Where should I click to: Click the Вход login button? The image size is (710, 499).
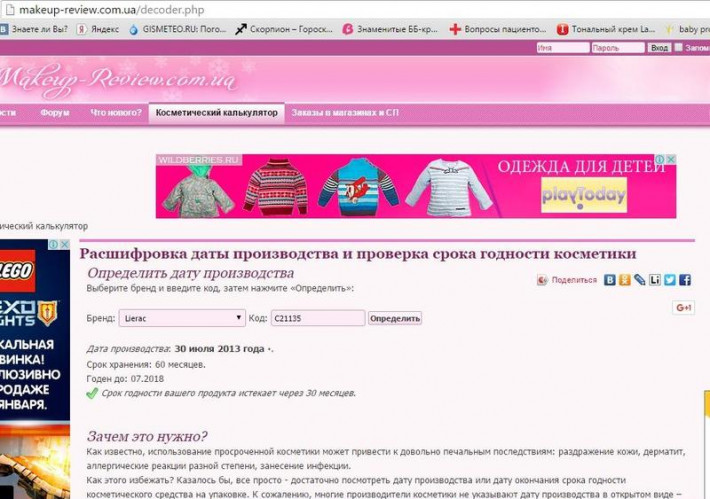(x=659, y=47)
